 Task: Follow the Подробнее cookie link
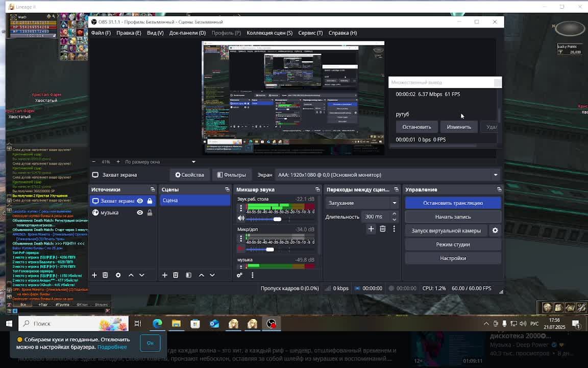point(112,347)
